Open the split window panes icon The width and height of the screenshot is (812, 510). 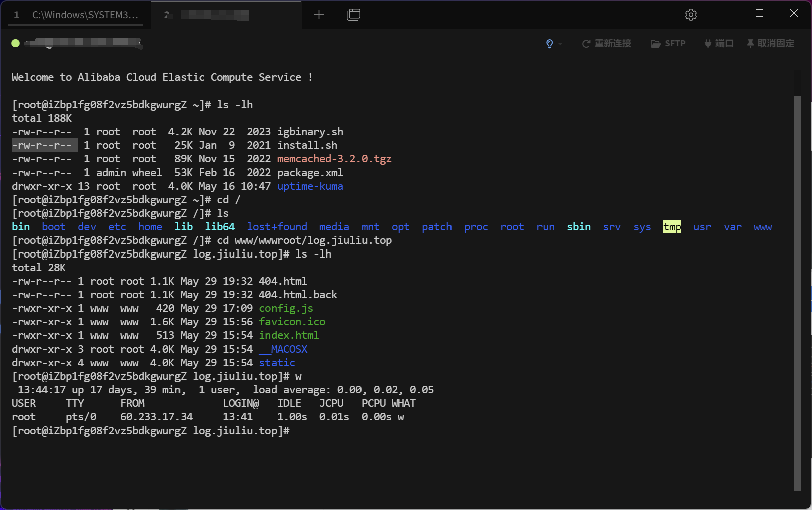[354, 15]
